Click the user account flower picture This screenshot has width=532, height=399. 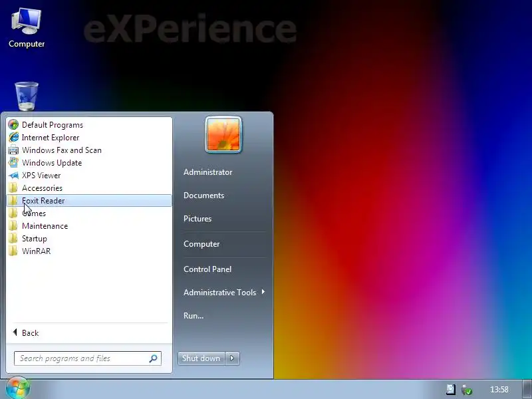click(x=223, y=135)
